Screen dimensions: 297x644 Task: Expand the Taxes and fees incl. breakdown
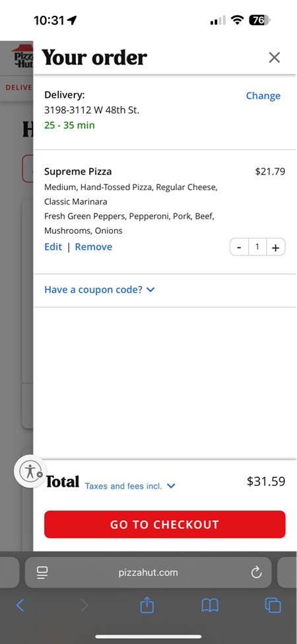tap(130, 486)
